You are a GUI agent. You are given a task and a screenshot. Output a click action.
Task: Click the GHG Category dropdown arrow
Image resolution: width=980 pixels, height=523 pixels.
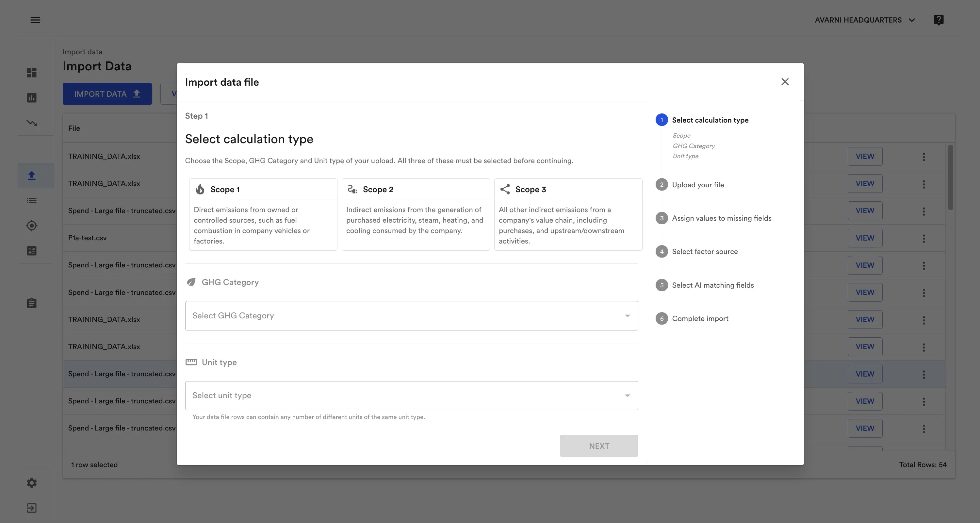(627, 315)
